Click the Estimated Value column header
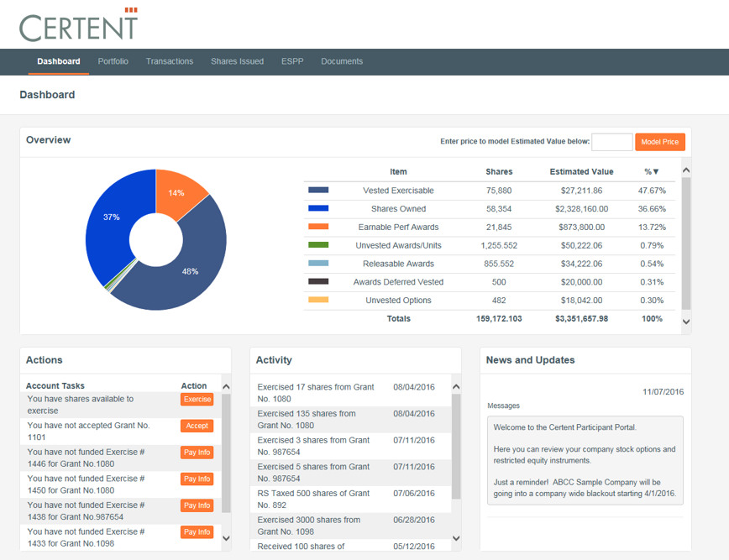This screenshot has height=560, width=729. [582, 171]
